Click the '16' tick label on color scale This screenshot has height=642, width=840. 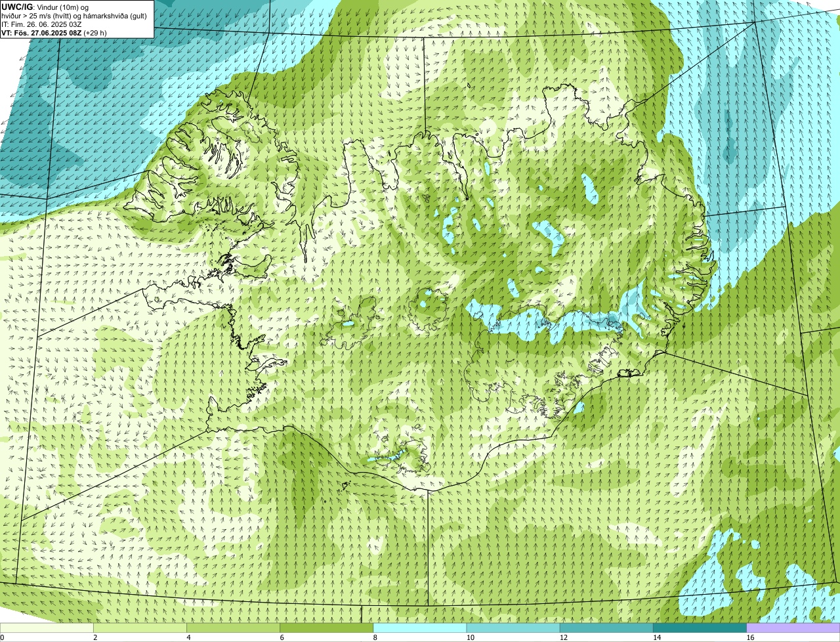click(749, 637)
